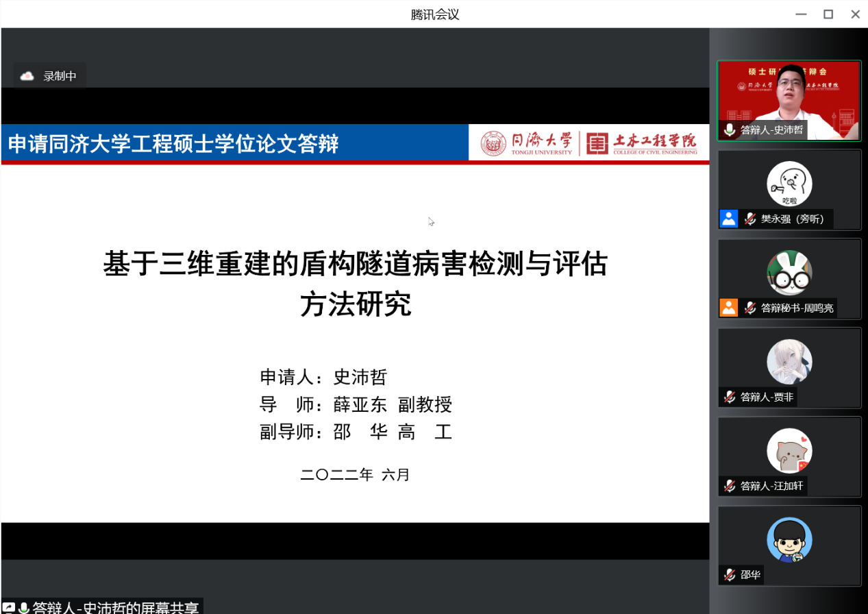Click the Tongji University logo on slide
This screenshot has height=614, width=868.
pyautogui.click(x=526, y=143)
